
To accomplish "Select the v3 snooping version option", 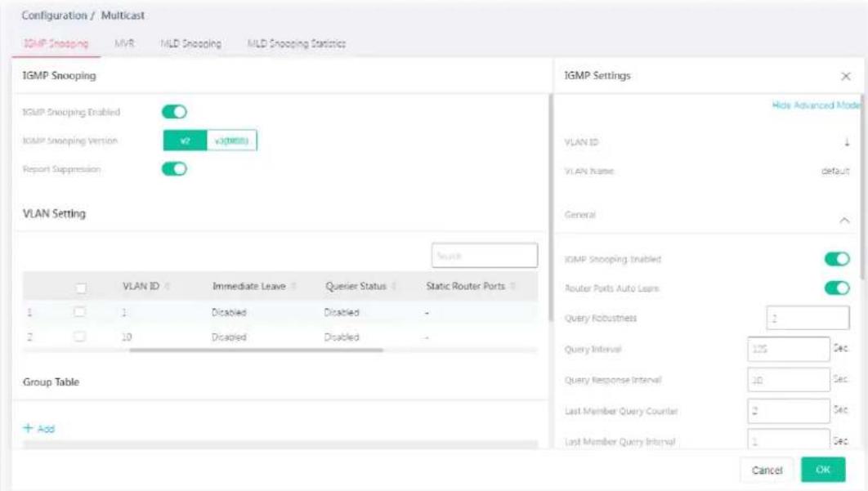I will coord(232,141).
